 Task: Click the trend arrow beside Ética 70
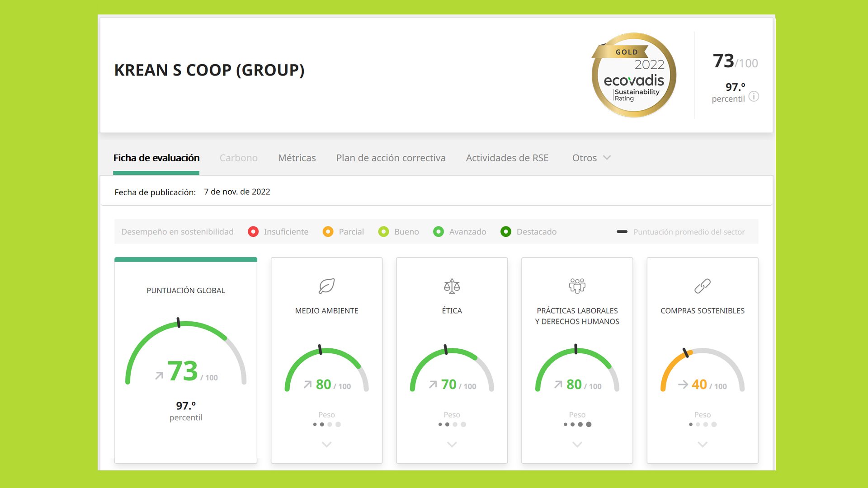click(433, 385)
